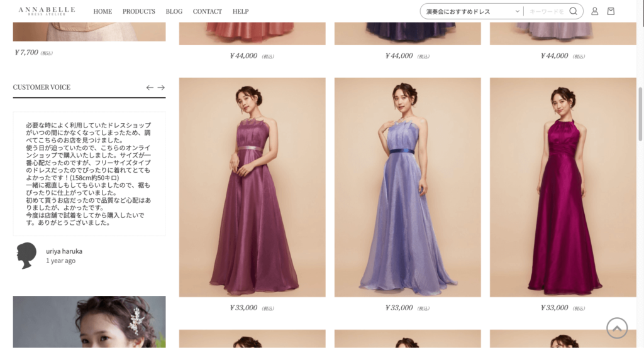Open the shopping cart icon

[611, 11]
